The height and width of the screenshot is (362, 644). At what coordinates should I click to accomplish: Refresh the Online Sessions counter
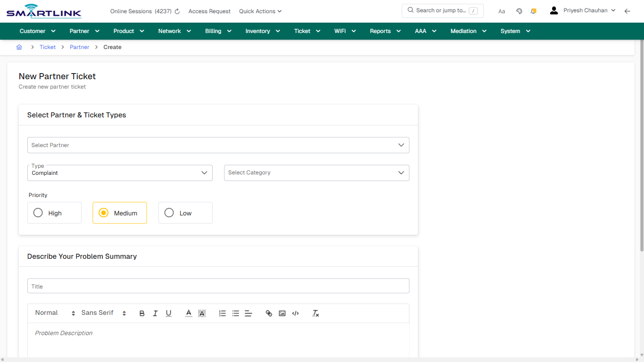(x=176, y=11)
